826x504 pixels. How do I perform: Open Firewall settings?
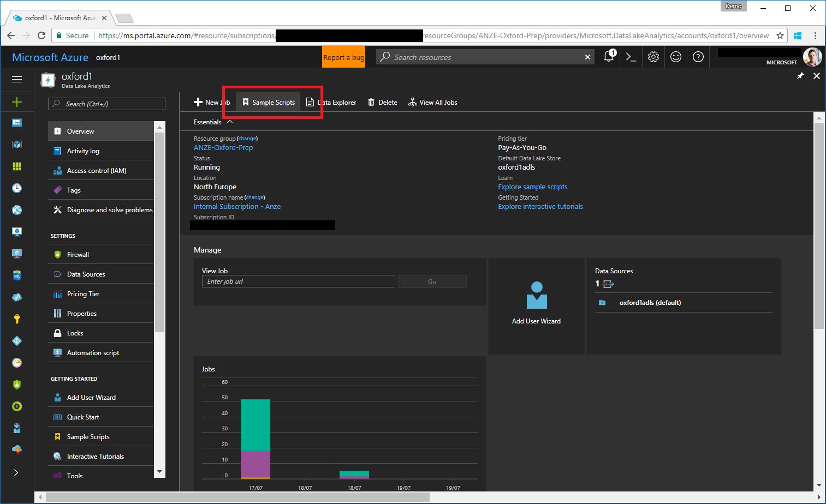[x=102, y=255]
